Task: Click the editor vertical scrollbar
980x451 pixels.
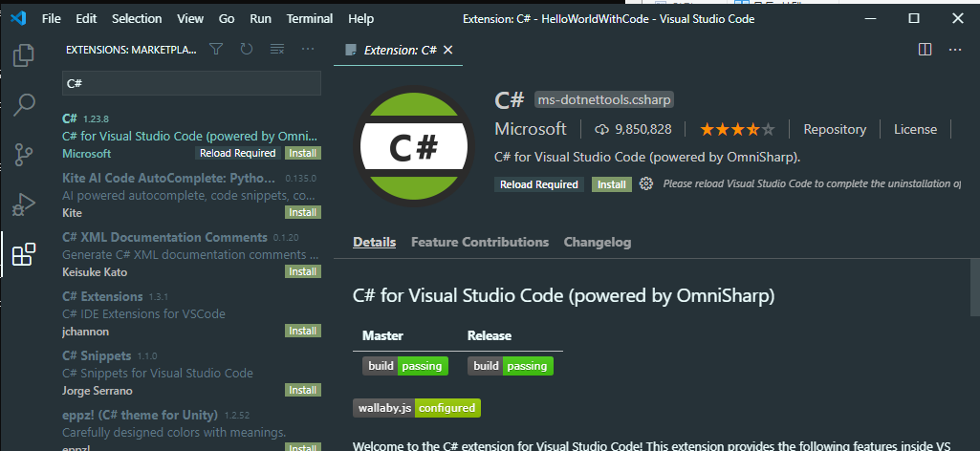Action: click(x=975, y=288)
